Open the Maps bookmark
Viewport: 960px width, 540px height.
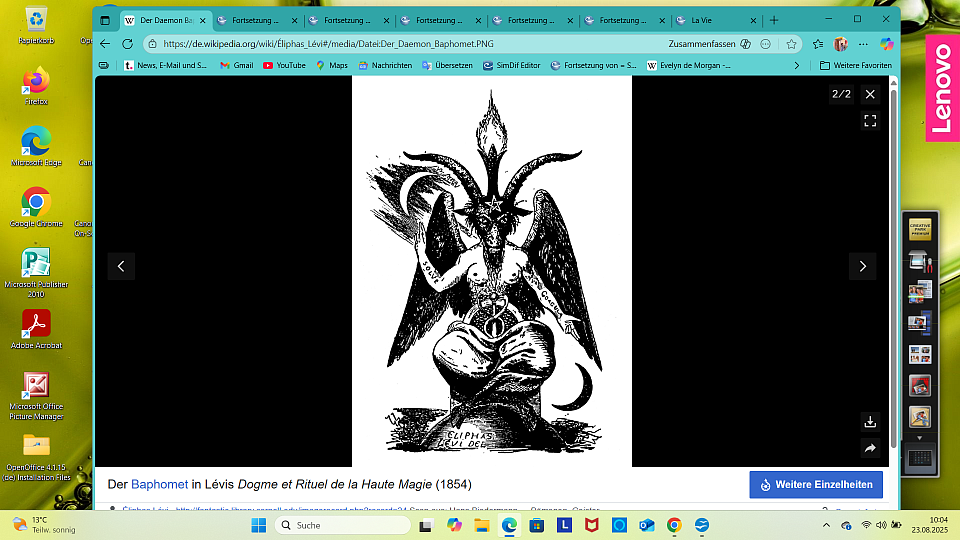332,66
